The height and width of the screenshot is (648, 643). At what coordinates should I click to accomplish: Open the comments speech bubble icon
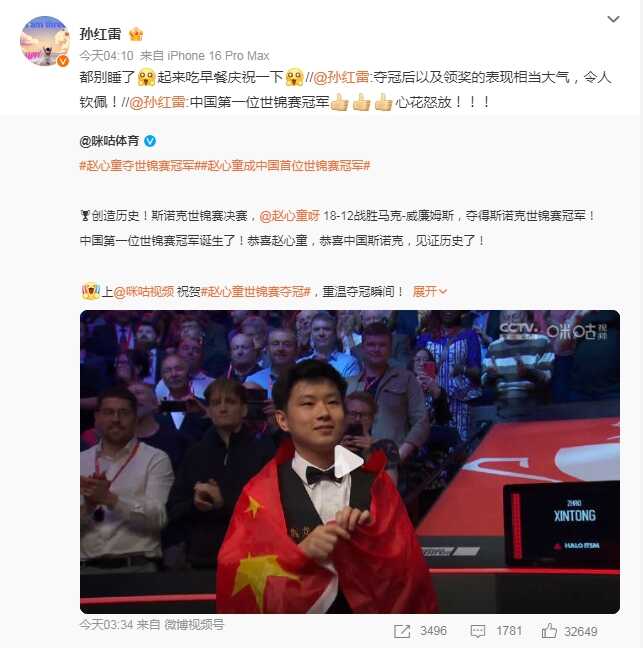(478, 631)
